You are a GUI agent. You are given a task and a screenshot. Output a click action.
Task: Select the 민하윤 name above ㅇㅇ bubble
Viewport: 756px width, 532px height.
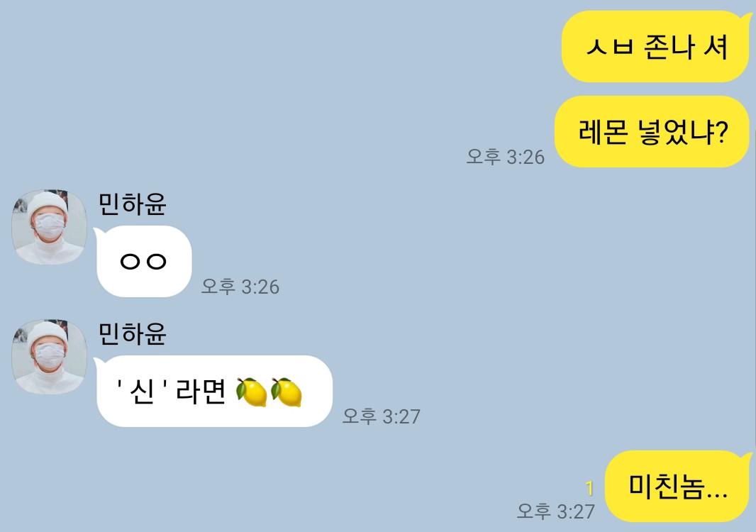[132, 204]
